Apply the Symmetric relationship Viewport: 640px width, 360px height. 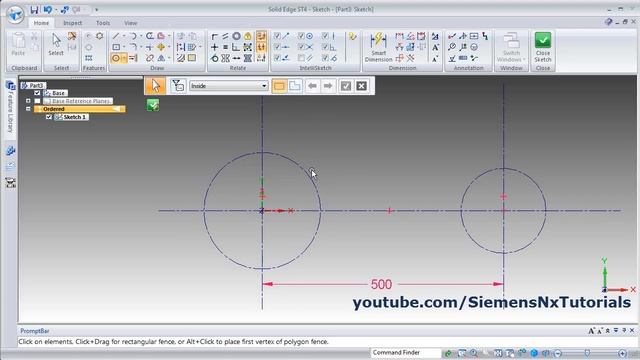(225, 58)
